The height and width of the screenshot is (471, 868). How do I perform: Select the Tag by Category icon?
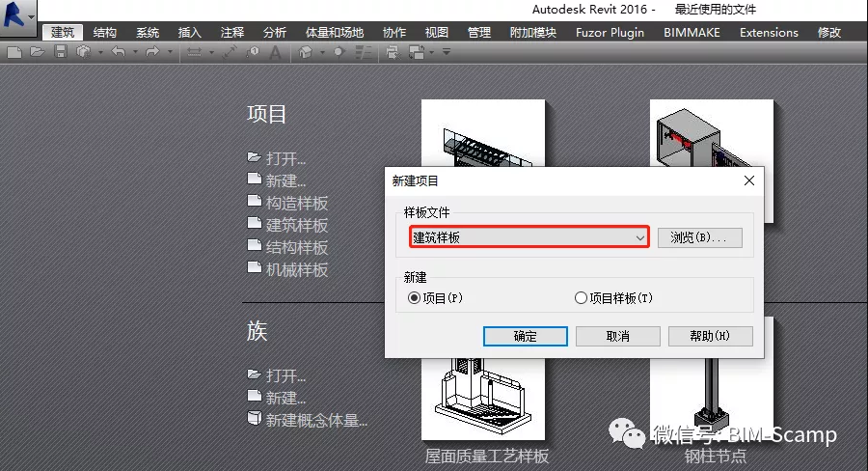(x=253, y=52)
